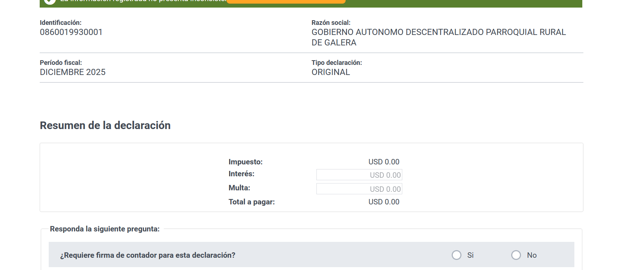Focus the Multa amount input

tap(359, 189)
